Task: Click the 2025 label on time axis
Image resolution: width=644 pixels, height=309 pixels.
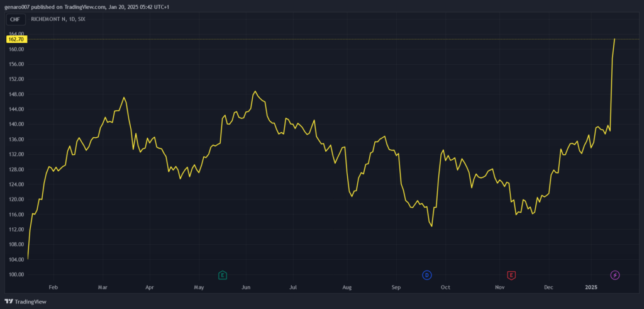Action: (x=591, y=288)
